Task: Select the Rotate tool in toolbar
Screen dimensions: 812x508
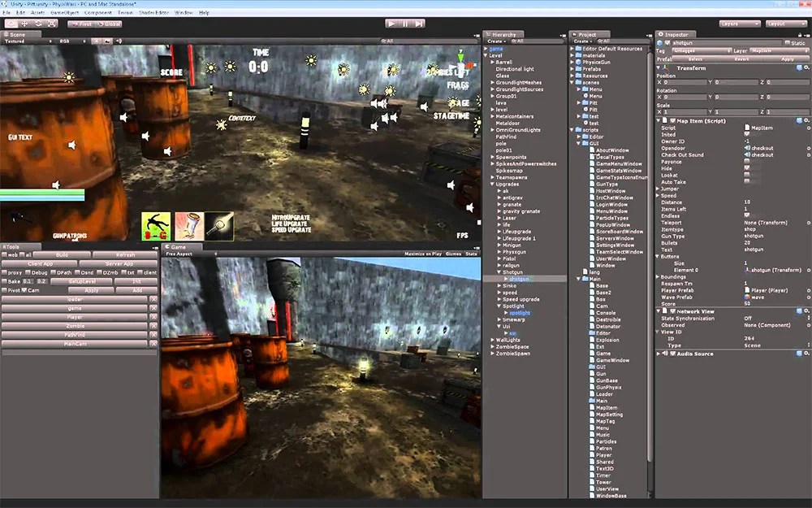Action: 39,24
